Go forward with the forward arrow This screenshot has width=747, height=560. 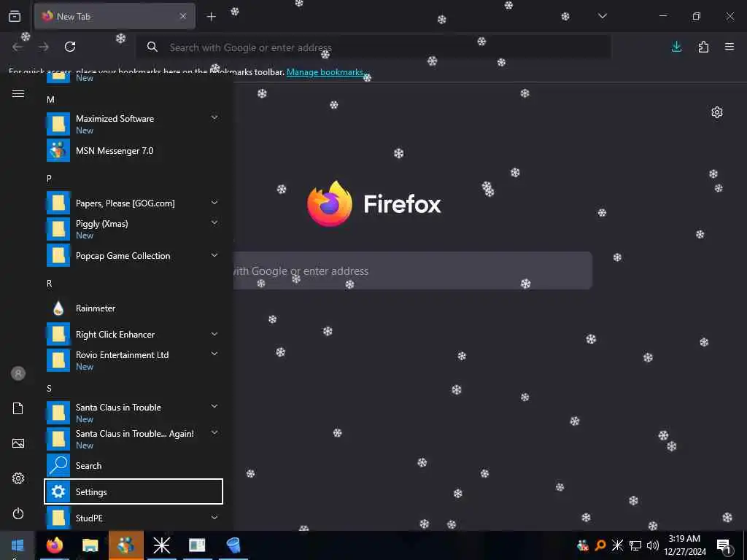44,47
